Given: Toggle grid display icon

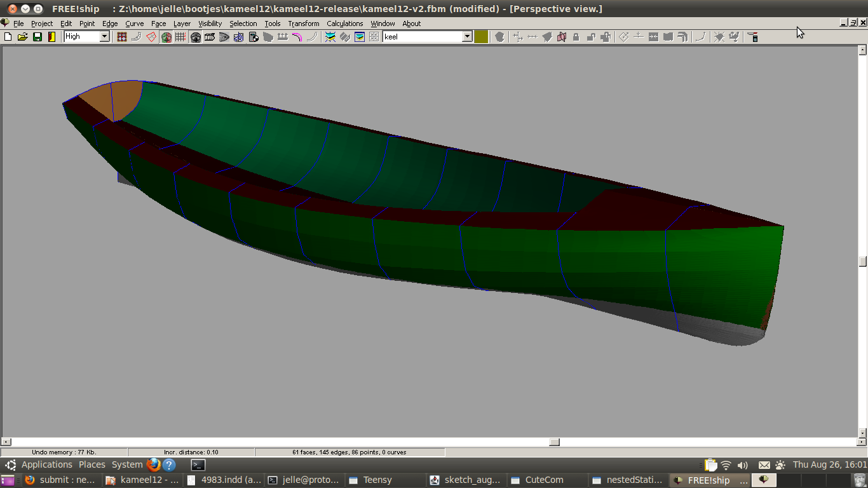Looking at the screenshot, I should [181, 37].
